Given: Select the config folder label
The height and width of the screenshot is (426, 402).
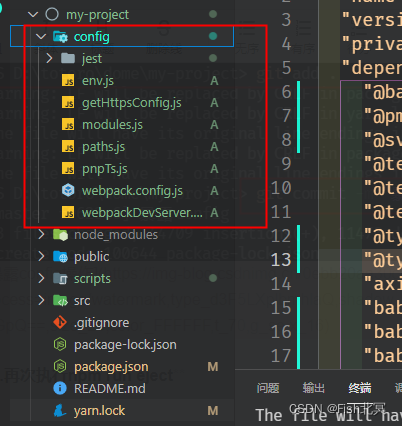Looking at the screenshot, I should [92, 37].
